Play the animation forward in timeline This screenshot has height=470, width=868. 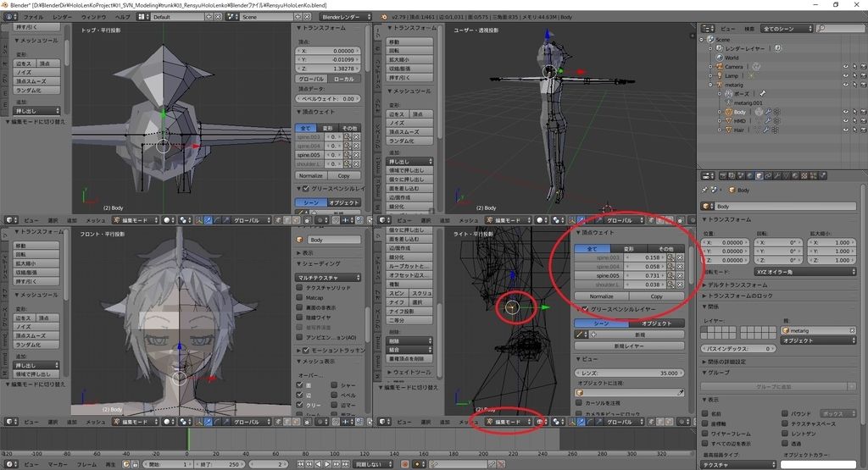tap(327, 464)
